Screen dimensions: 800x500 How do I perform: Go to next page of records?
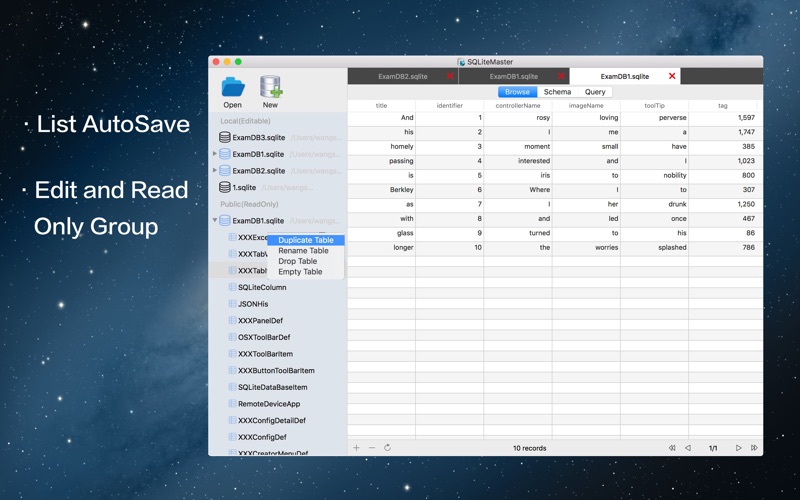(738, 448)
